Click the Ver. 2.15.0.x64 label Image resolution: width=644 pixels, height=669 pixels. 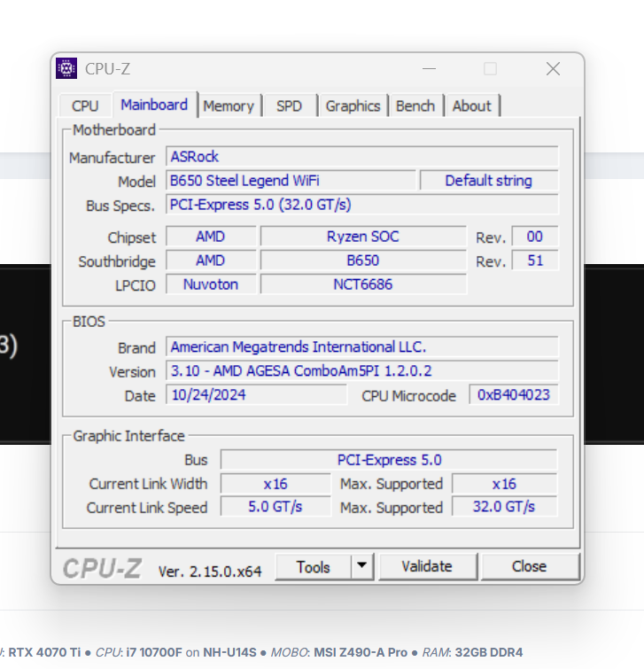[210, 572]
